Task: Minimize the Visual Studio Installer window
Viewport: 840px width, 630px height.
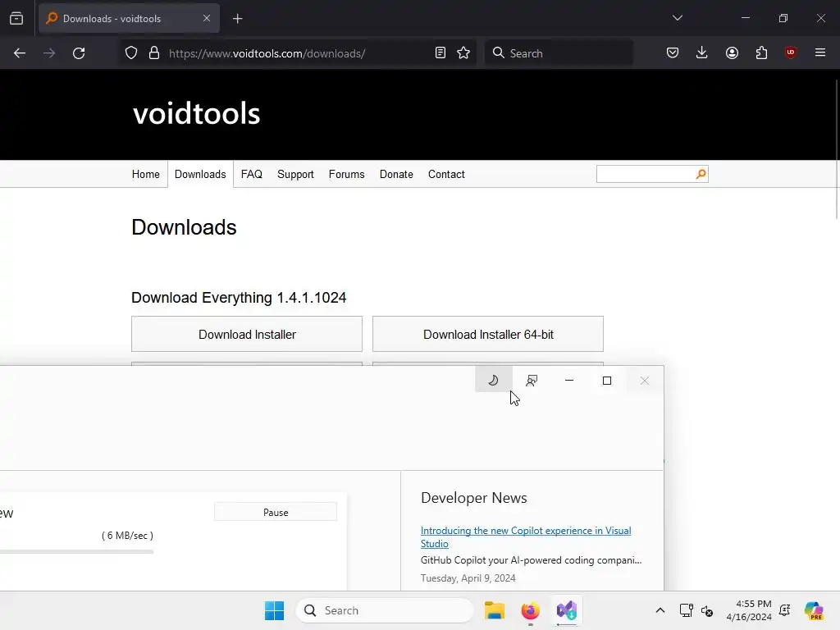Action: pyautogui.click(x=569, y=381)
